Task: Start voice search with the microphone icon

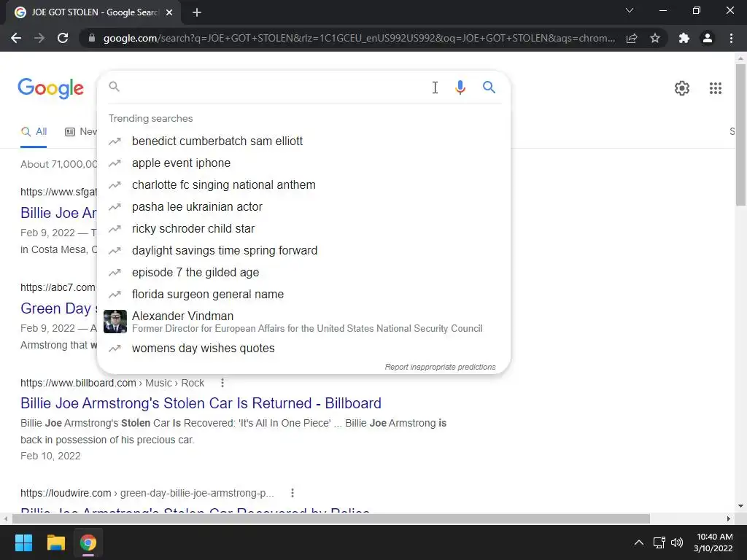Action: [460, 87]
